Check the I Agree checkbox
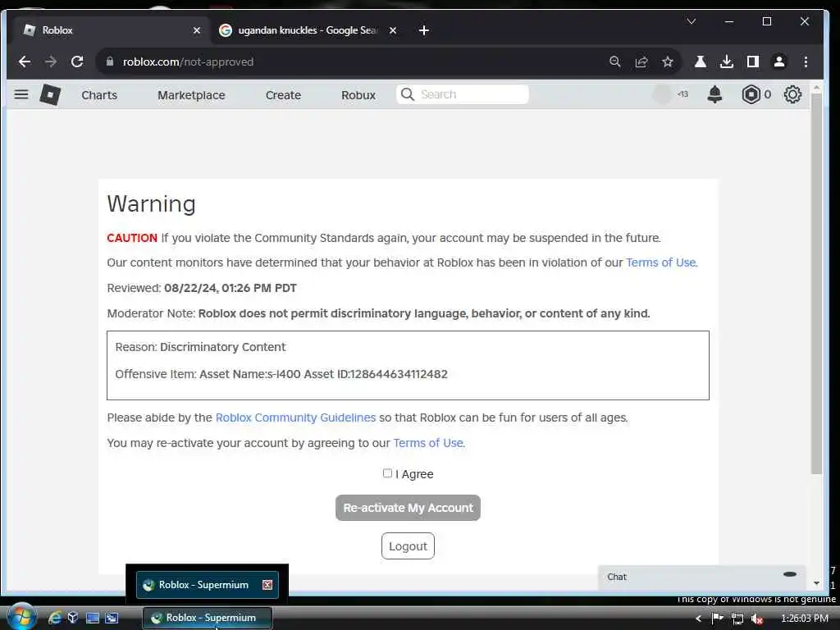840x630 pixels. pos(387,473)
